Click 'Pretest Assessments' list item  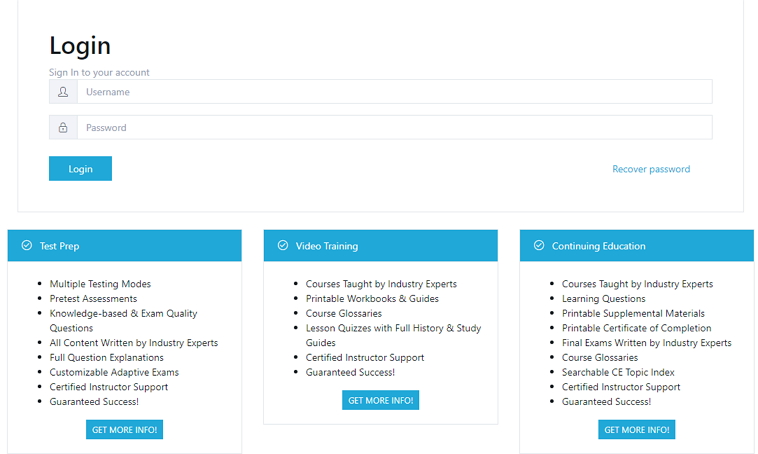pos(93,299)
